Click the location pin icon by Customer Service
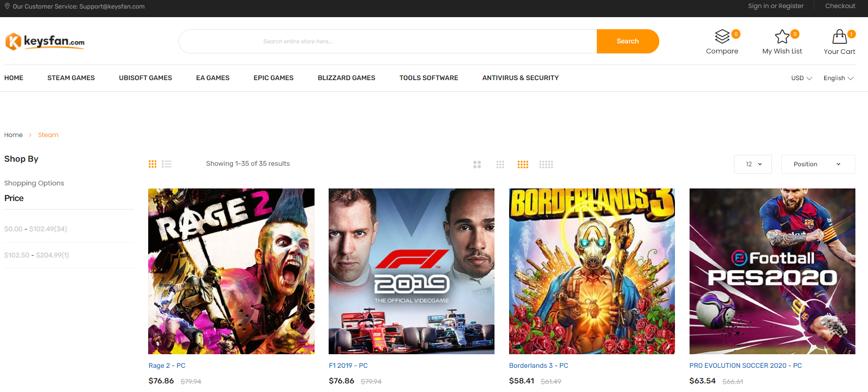The width and height of the screenshot is (868, 392). point(7,7)
